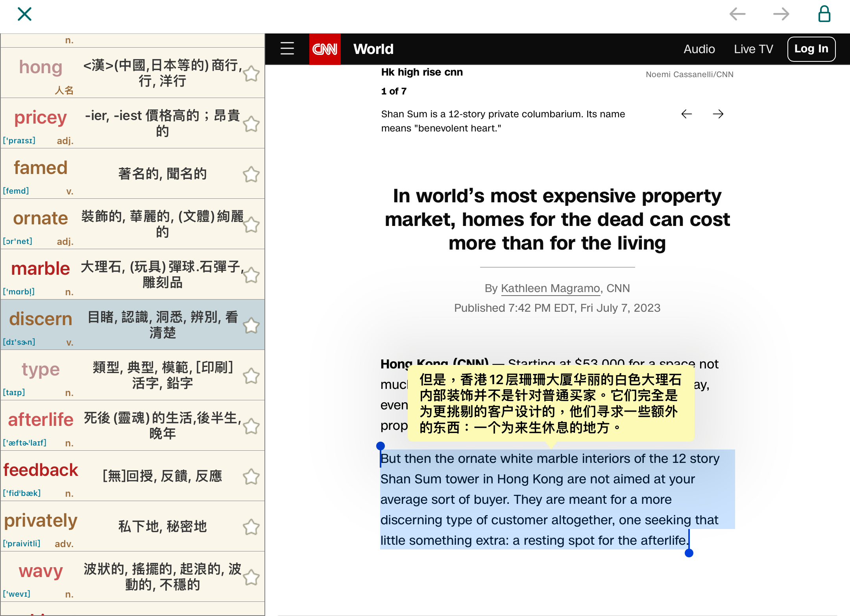Image resolution: width=850 pixels, height=616 pixels.
Task: Open Live TV in CNN header
Action: (x=753, y=49)
